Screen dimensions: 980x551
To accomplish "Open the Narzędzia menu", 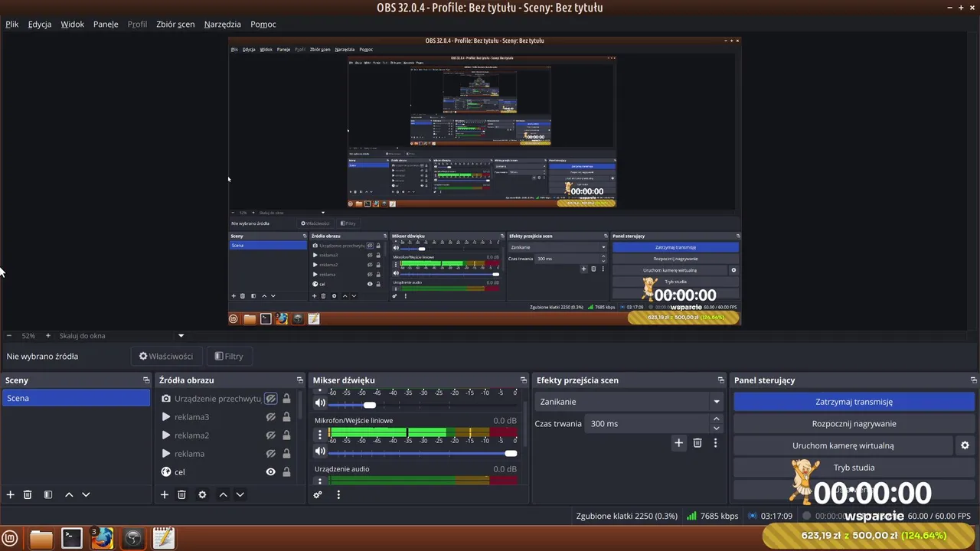I will tap(223, 24).
